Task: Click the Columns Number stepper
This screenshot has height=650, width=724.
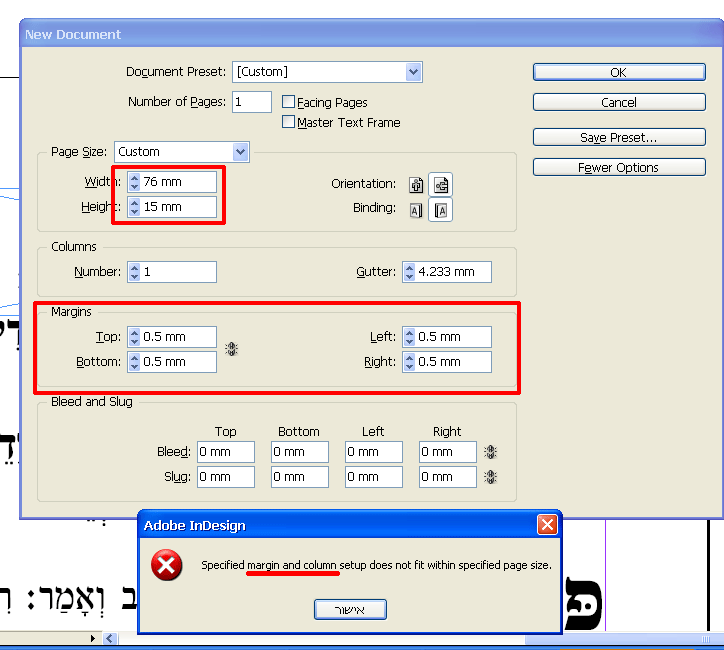Action: [134, 272]
